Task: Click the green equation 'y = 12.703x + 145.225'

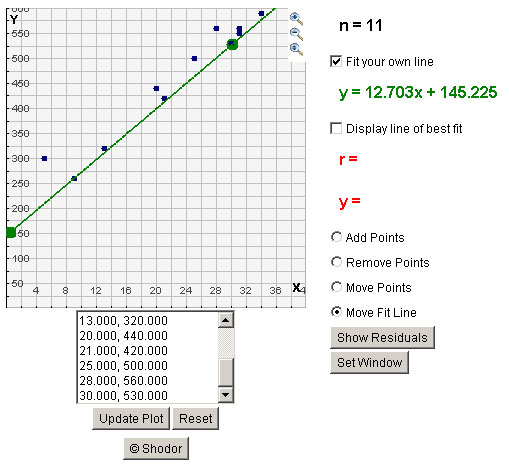Action: coord(418,92)
